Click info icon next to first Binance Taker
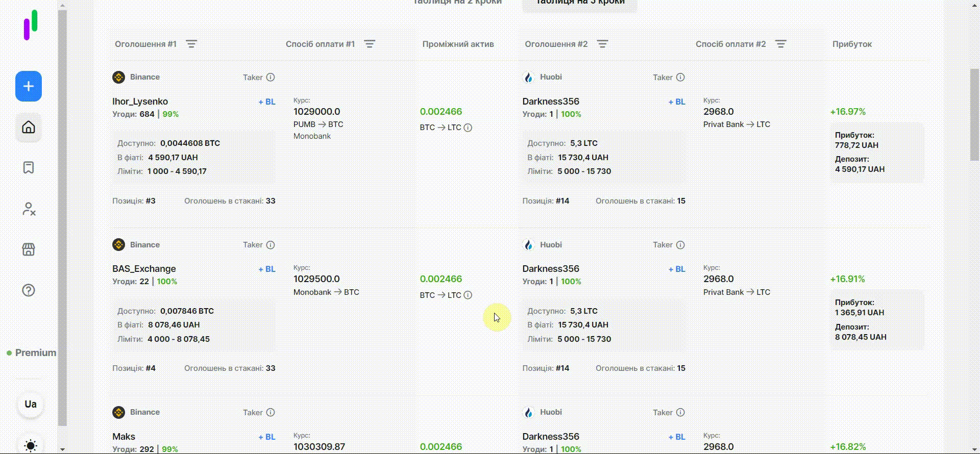The image size is (980, 454). [271, 78]
